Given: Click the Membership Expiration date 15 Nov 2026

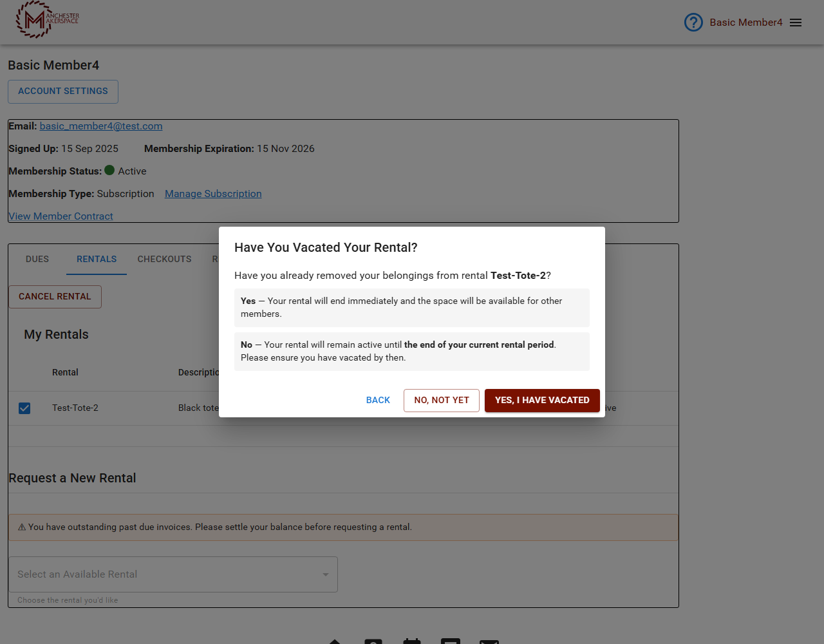Looking at the screenshot, I should (x=286, y=149).
